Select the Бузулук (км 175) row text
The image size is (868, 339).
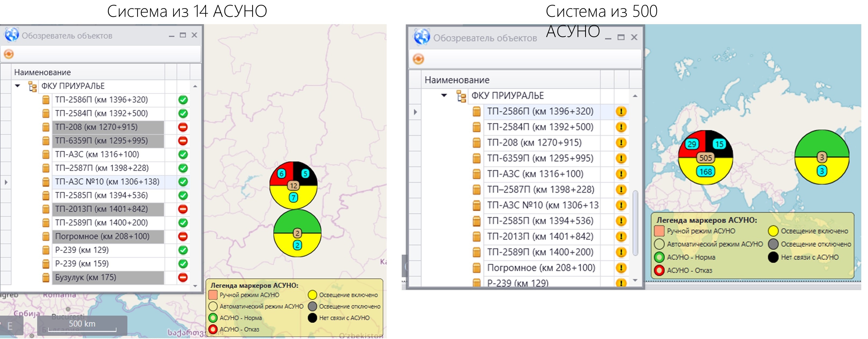[x=86, y=277]
